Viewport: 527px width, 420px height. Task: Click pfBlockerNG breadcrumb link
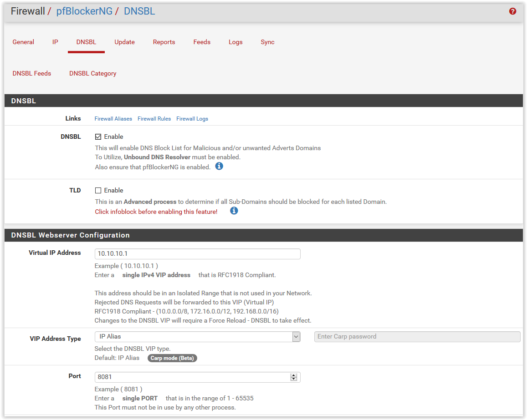84,11
